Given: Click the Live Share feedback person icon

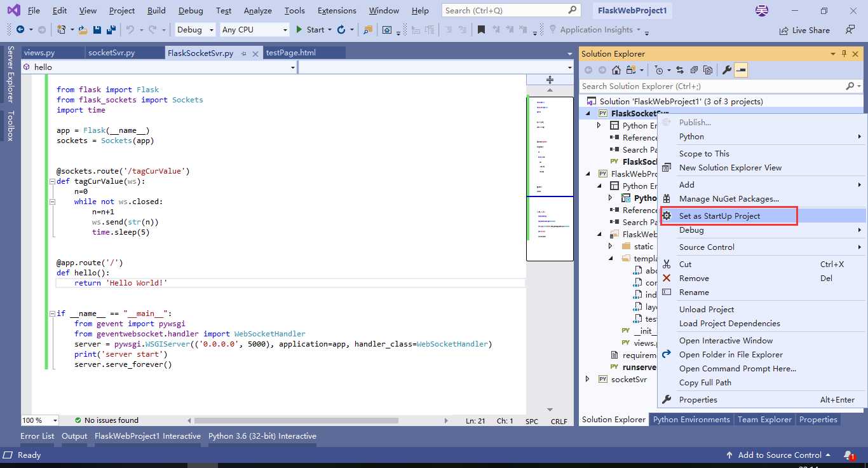Looking at the screenshot, I should tap(850, 29).
